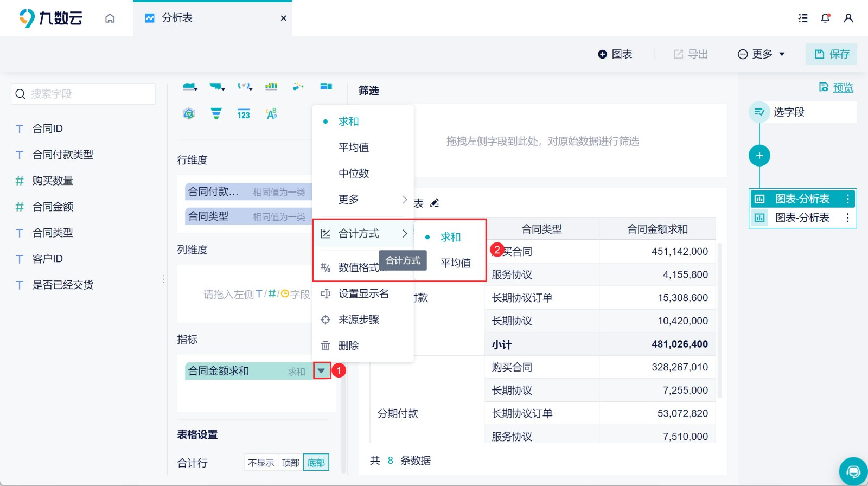Open the notifications bell
The height and width of the screenshot is (486, 868).
(826, 18)
